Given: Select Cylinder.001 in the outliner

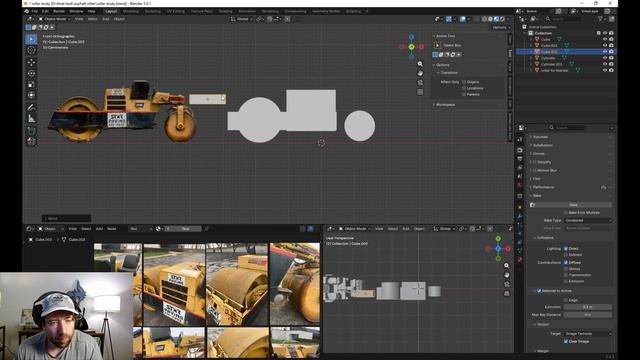Looking at the screenshot, I should tap(551, 64).
